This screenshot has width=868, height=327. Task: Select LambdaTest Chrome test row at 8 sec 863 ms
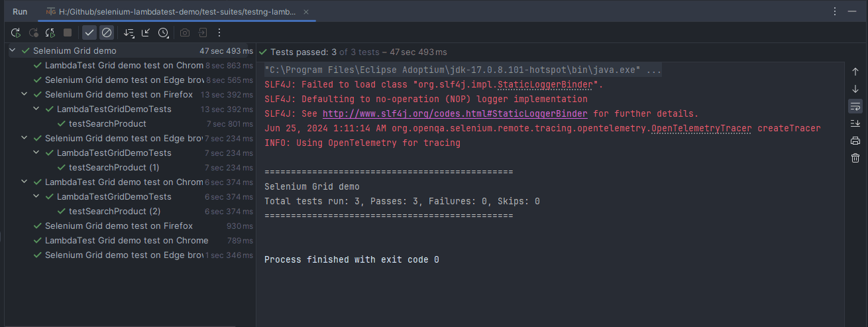131,65
